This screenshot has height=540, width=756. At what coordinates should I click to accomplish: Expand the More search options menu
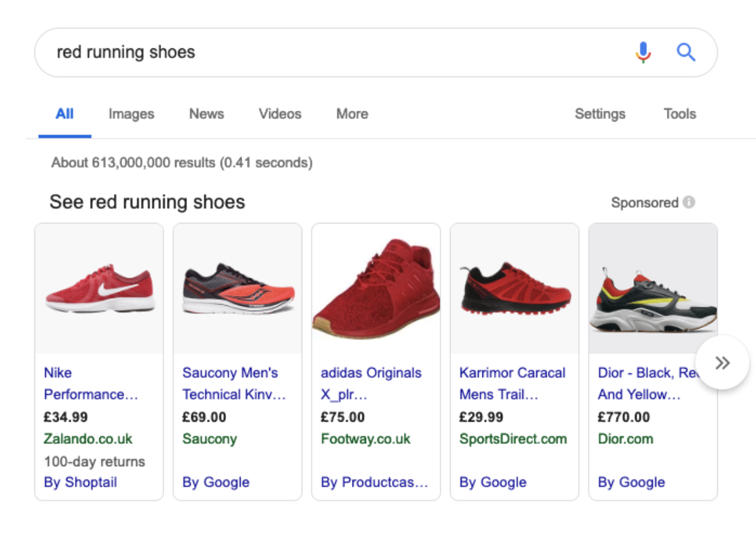[x=351, y=114]
